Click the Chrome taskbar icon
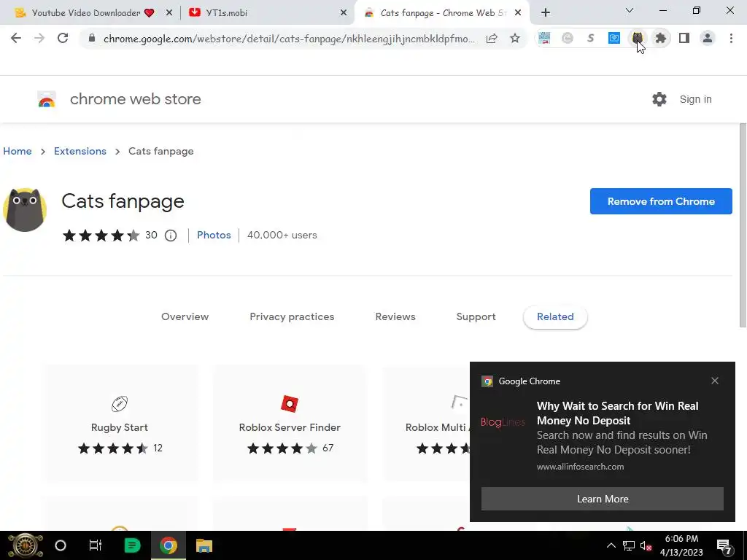The image size is (747, 560). point(169,545)
